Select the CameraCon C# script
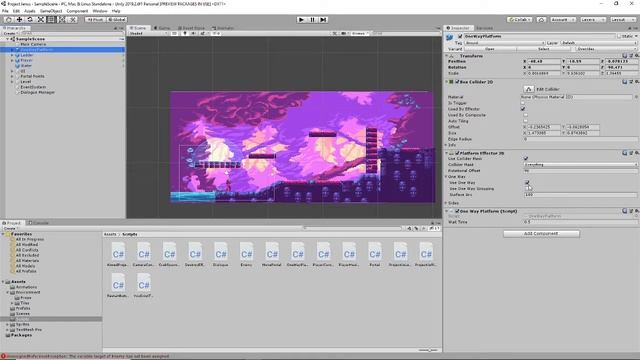Screen dimensions: 640x360 (144, 254)
